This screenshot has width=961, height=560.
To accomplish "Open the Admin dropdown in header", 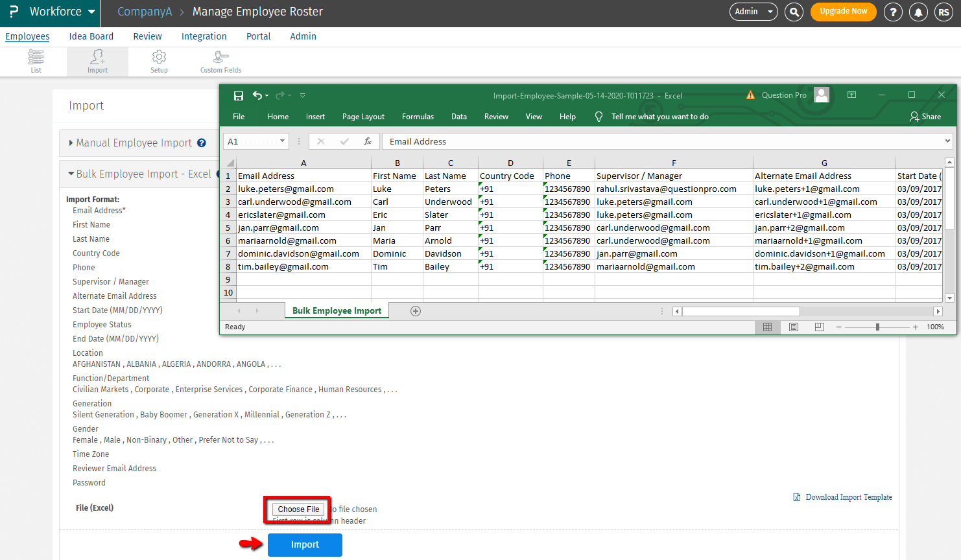I will pyautogui.click(x=753, y=12).
